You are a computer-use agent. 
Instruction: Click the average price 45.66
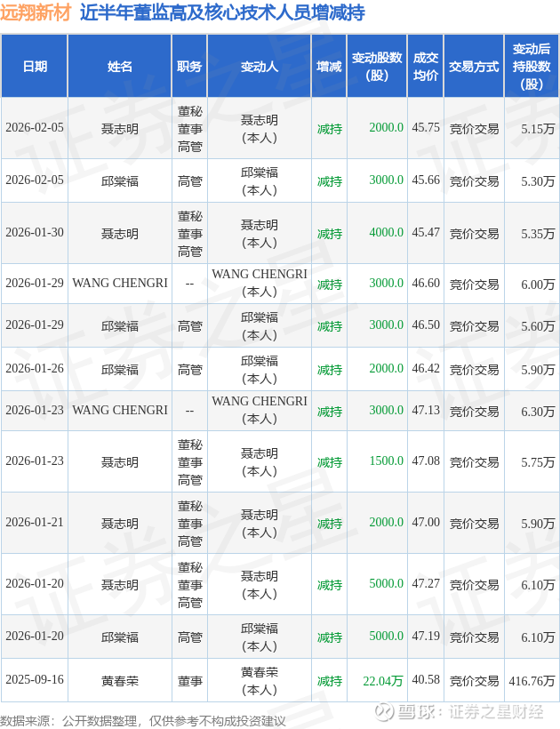tap(426, 180)
